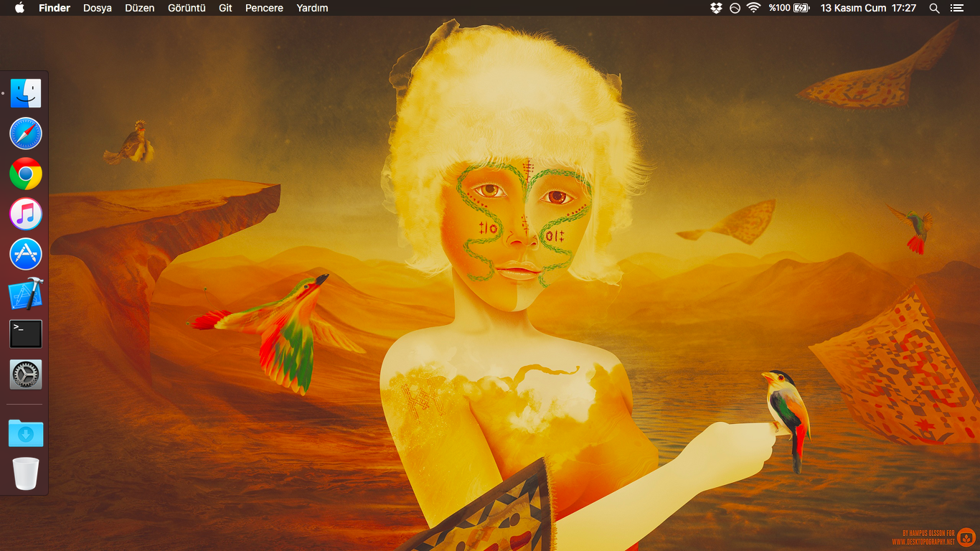Open the Görüntü menu
Viewport: 980px width, 551px height.
pyautogui.click(x=187, y=8)
